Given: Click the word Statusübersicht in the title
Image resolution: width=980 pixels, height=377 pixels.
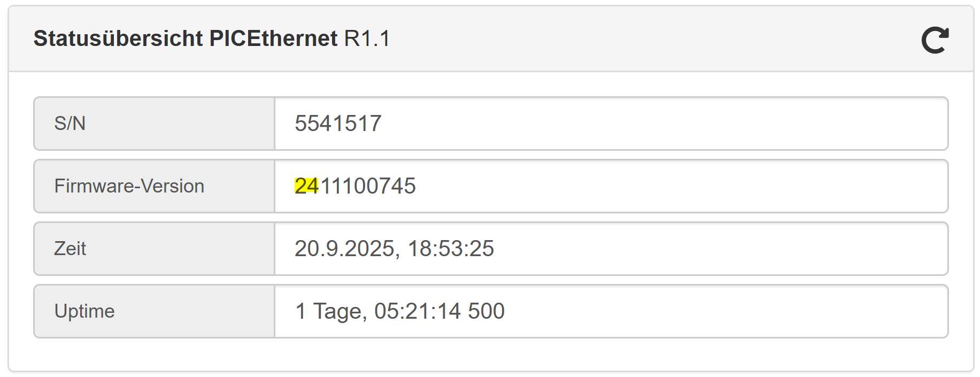Looking at the screenshot, I should [x=118, y=39].
